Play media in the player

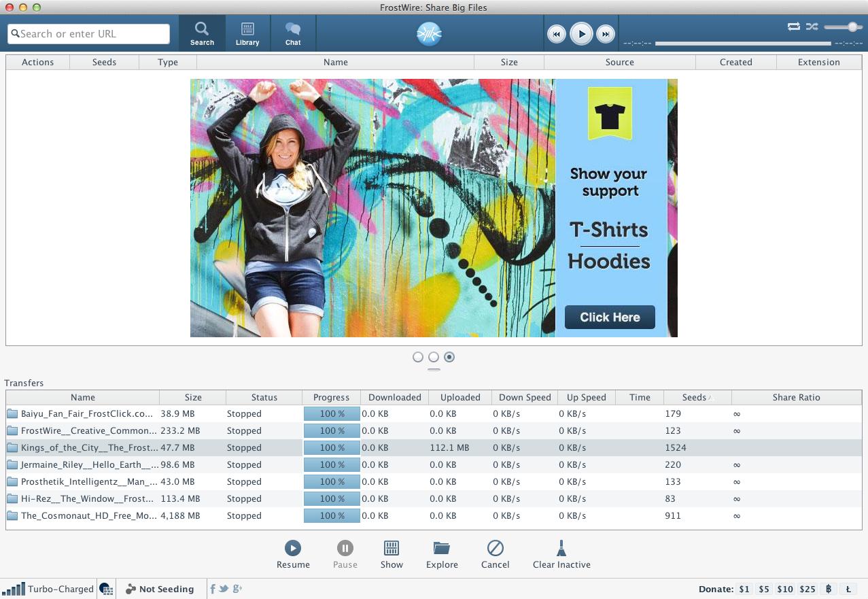click(x=581, y=34)
